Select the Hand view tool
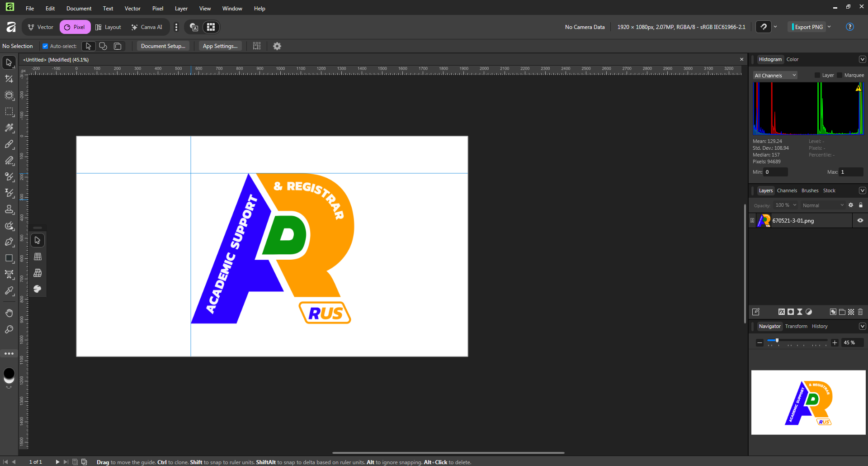The height and width of the screenshot is (466, 868). coord(9,313)
